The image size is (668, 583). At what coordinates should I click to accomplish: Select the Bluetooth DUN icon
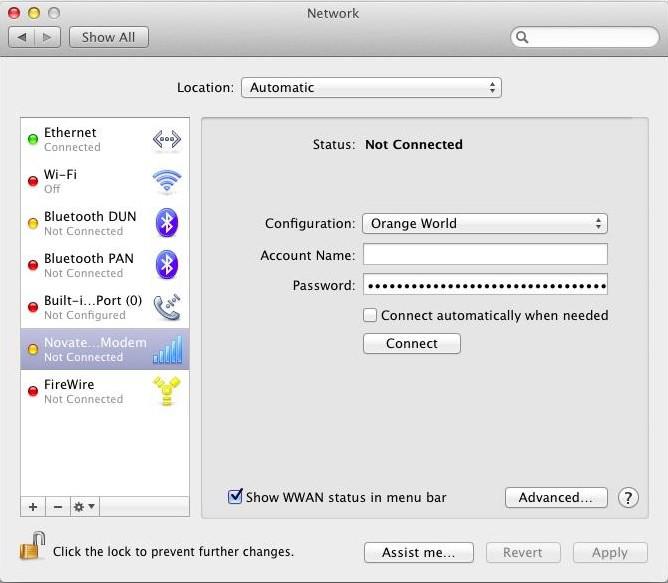[166, 223]
